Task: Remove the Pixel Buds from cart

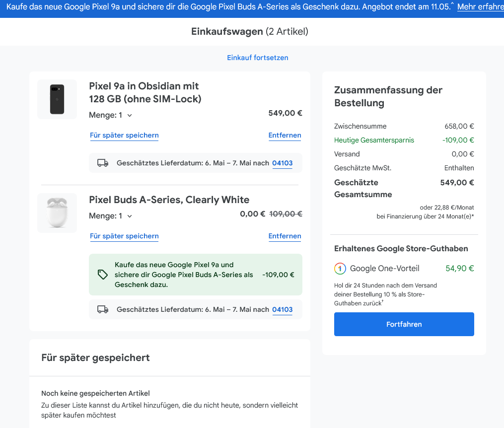Action: click(285, 236)
